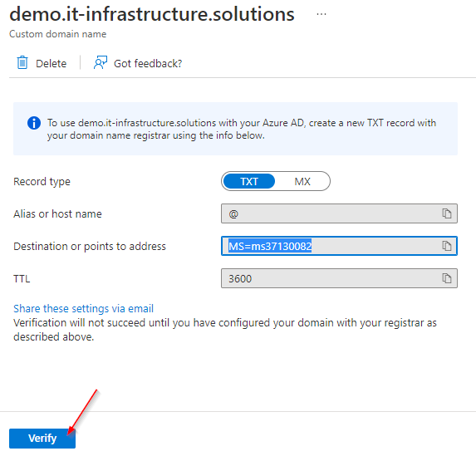Screen dimensions: 476x456
Task: Click the TTL 3600 field
Action: point(339,278)
